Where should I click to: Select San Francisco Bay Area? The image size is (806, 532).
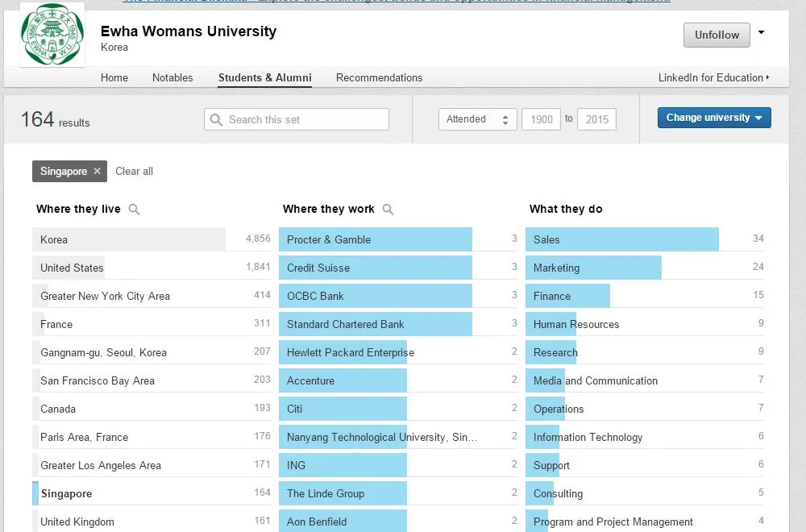pyautogui.click(x=152, y=381)
